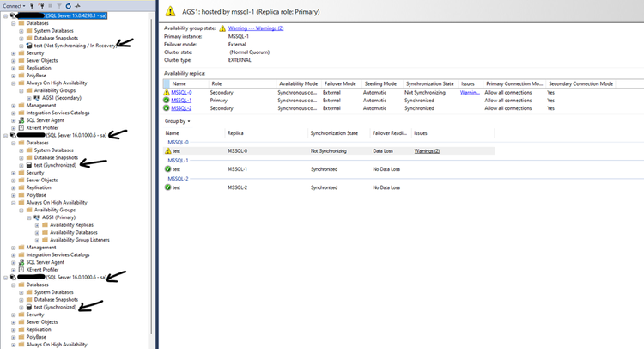The width and height of the screenshot is (644, 349).
Task: Sort by the Failover Mode column header
Action: click(x=341, y=84)
